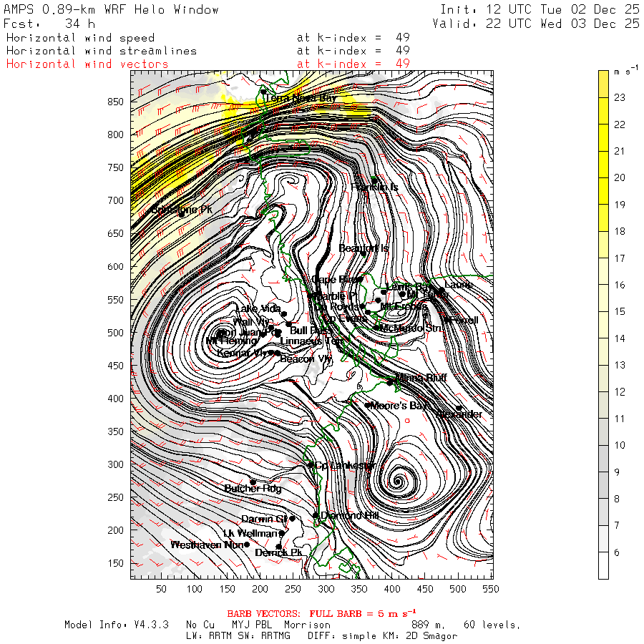Select the Horizontal wind speed legend label
The image size is (644, 644).
click(80, 38)
